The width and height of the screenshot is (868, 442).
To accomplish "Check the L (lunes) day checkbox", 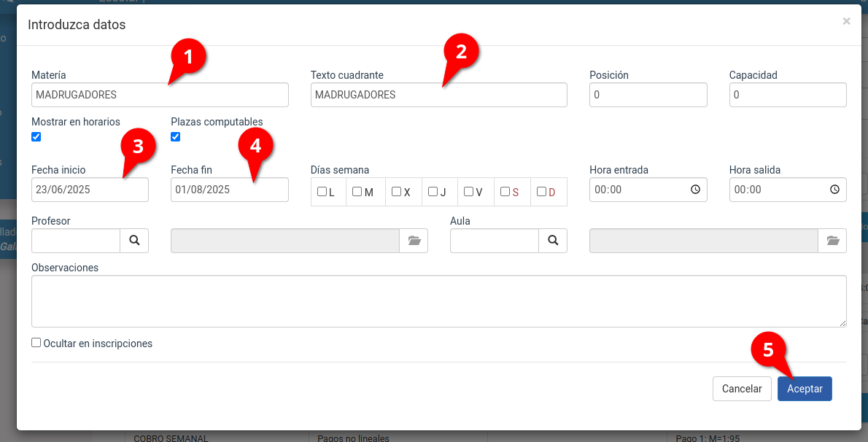I will pos(322,192).
